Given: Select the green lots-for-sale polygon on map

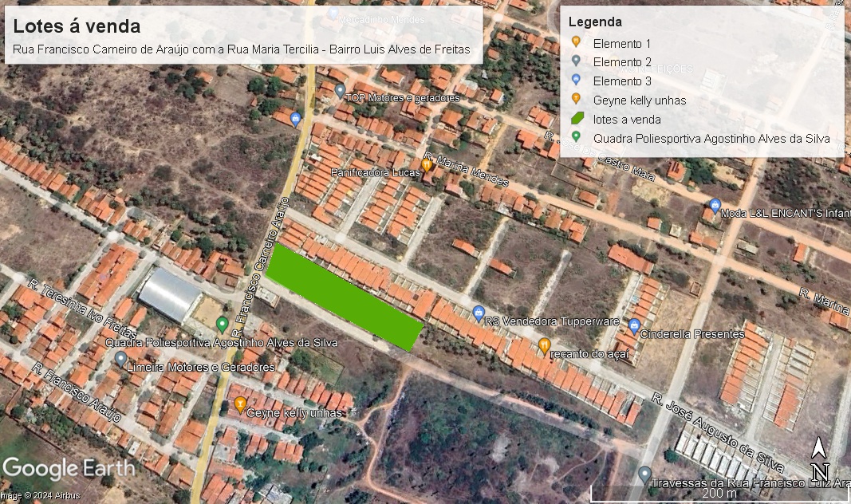Looking at the screenshot, I should [x=344, y=296].
